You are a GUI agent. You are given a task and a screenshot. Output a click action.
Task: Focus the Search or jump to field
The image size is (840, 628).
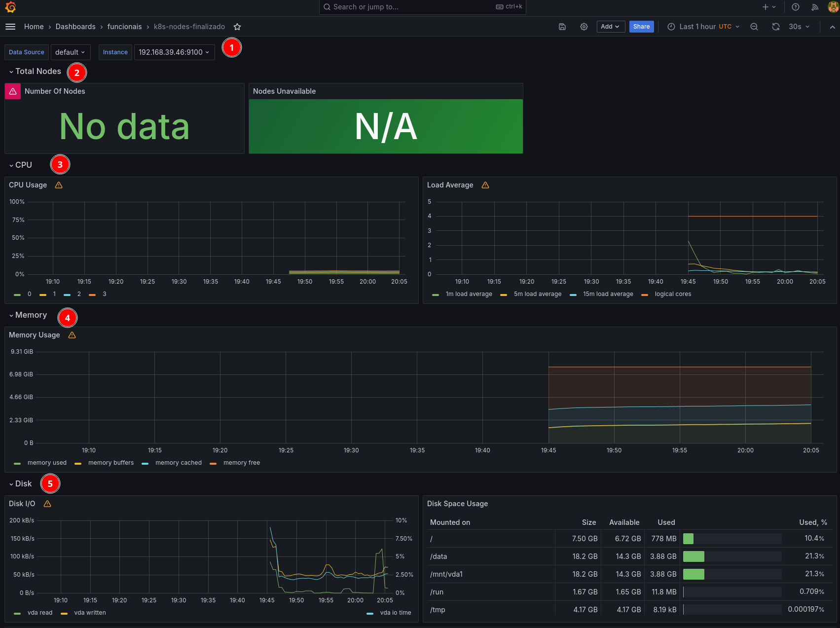tap(422, 7)
